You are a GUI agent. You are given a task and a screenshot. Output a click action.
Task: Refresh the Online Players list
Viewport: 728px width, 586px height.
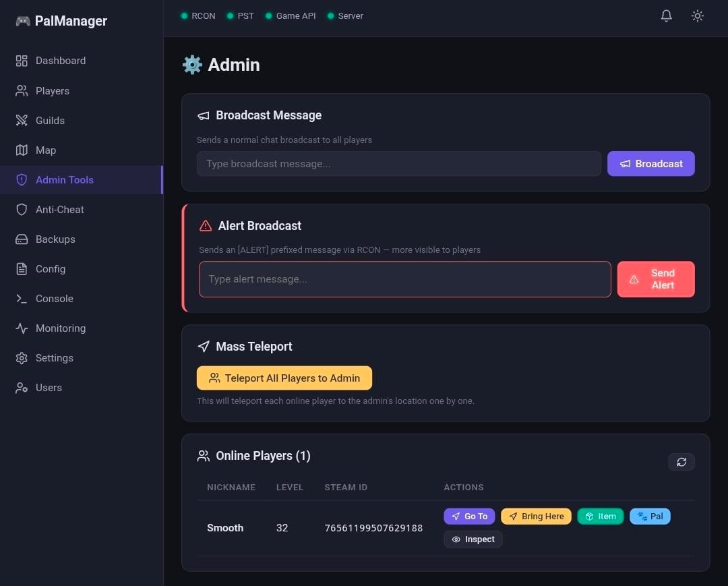pos(681,462)
